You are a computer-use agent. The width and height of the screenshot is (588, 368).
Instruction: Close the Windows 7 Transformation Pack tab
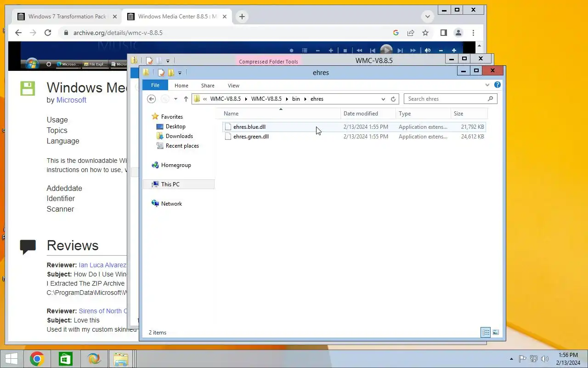pyautogui.click(x=114, y=17)
